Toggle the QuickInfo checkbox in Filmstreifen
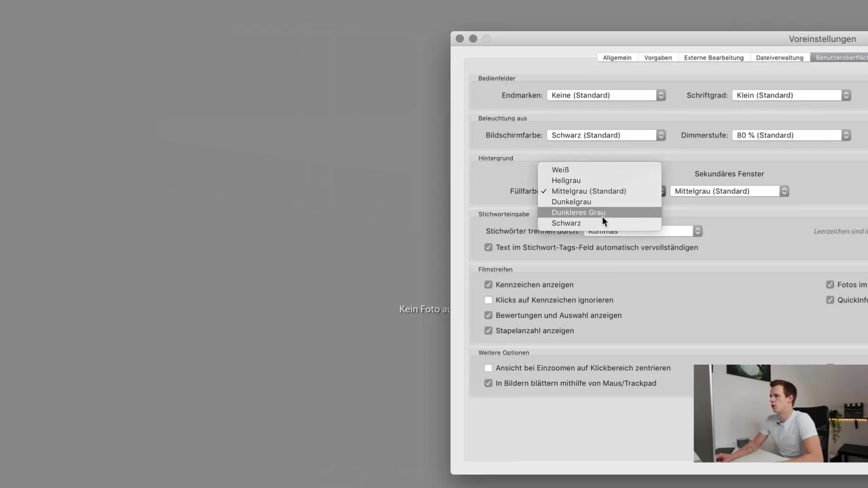The image size is (868, 488). pyautogui.click(x=830, y=300)
